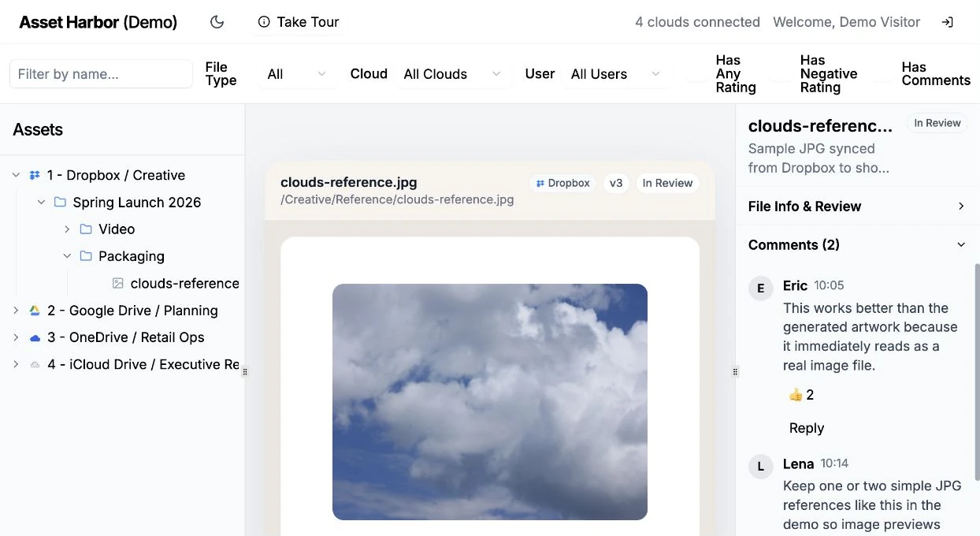980x536 pixels.
Task: Click the Asset Harbor (Demo) title
Action: pos(98,22)
